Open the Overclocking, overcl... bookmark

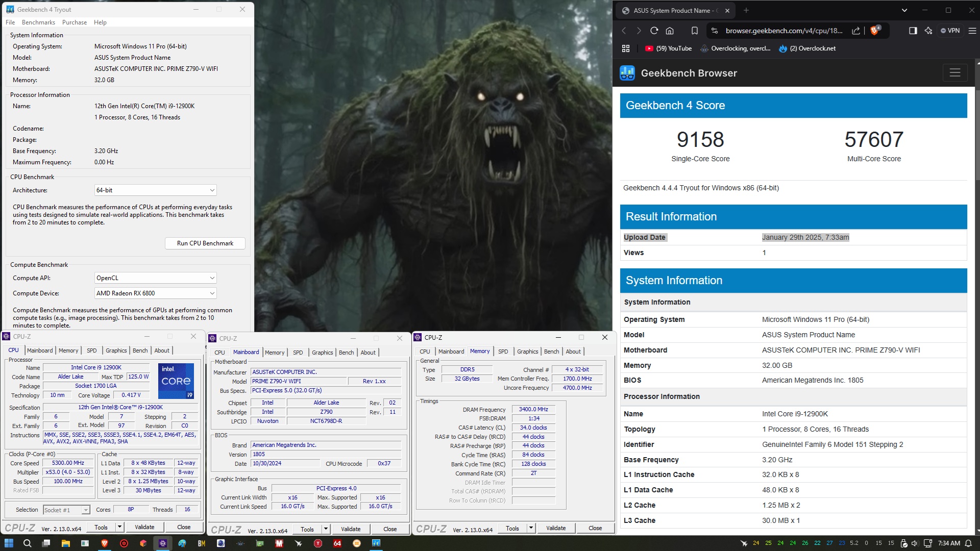(x=736, y=48)
